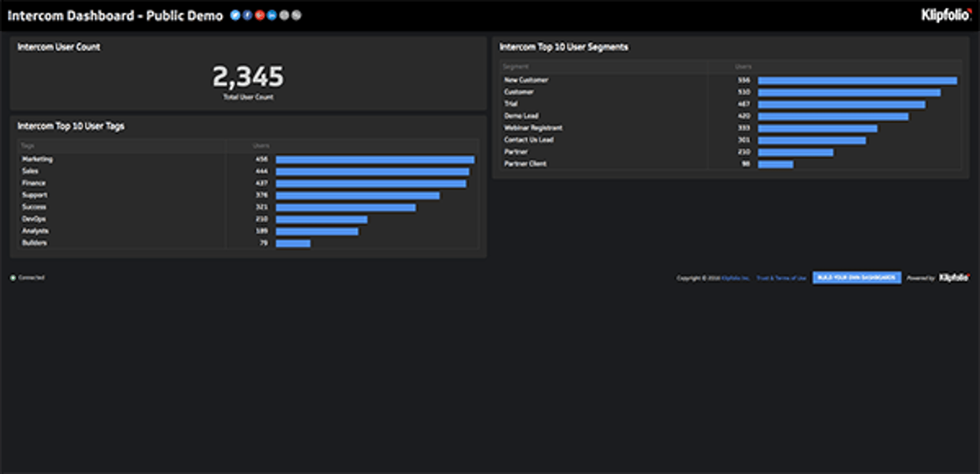
Task: Click the Facebook share icon
Action: click(x=247, y=15)
